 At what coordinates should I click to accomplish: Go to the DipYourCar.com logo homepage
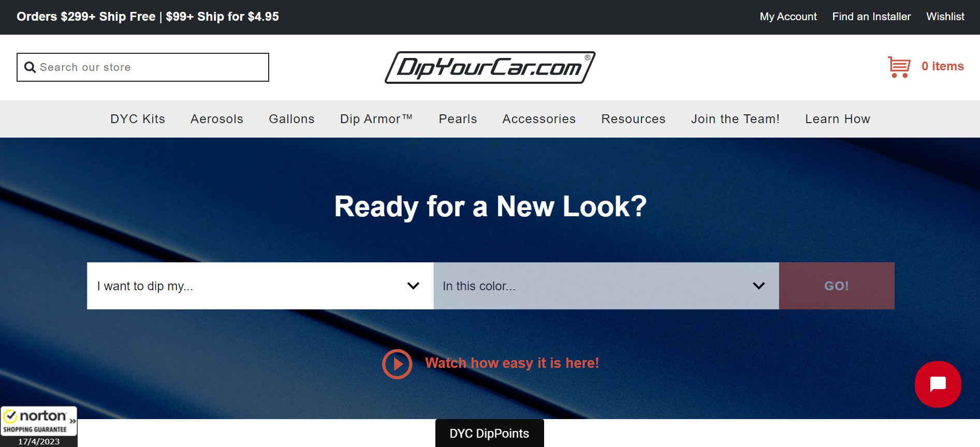coord(490,67)
